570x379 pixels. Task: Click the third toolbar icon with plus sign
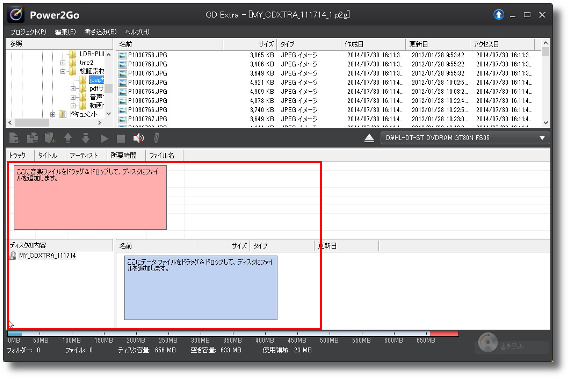[x=50, y=138]
